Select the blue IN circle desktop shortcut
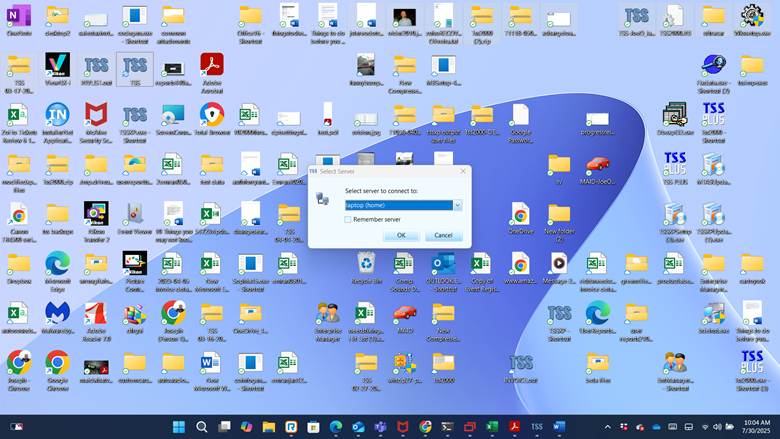Screen dimensions: 780x439 coord(58,122)
